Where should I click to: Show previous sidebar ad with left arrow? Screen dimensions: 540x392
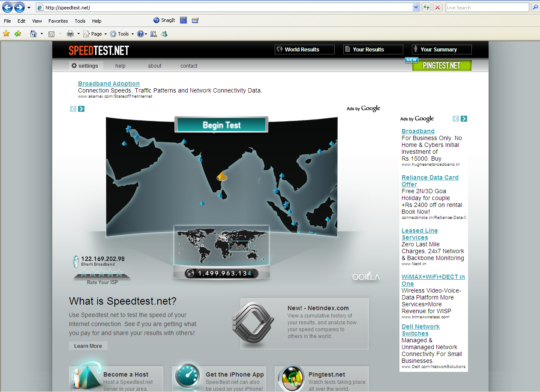[456, 119]
